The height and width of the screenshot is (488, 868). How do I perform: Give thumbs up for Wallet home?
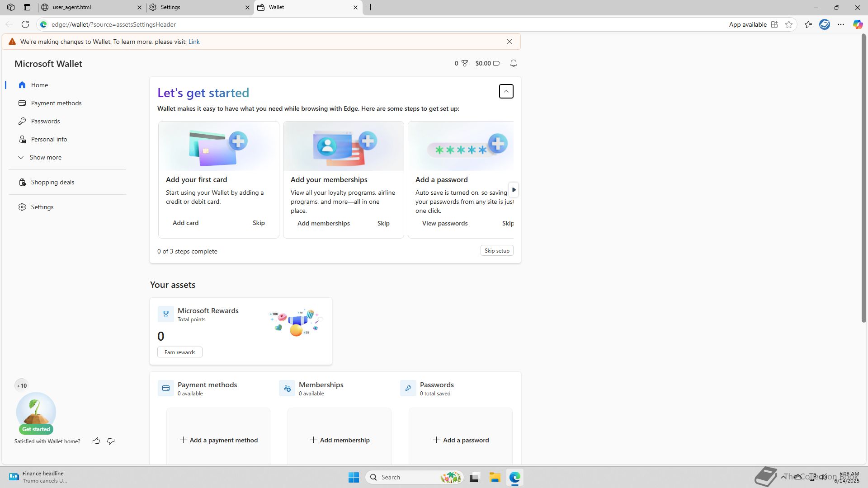tap(96, 441)
